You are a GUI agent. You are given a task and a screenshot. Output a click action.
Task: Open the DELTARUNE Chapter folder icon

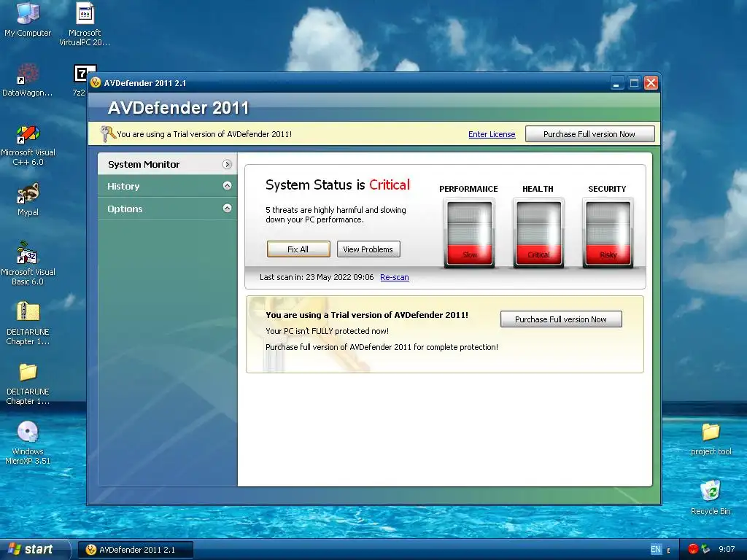coord(28,384)
